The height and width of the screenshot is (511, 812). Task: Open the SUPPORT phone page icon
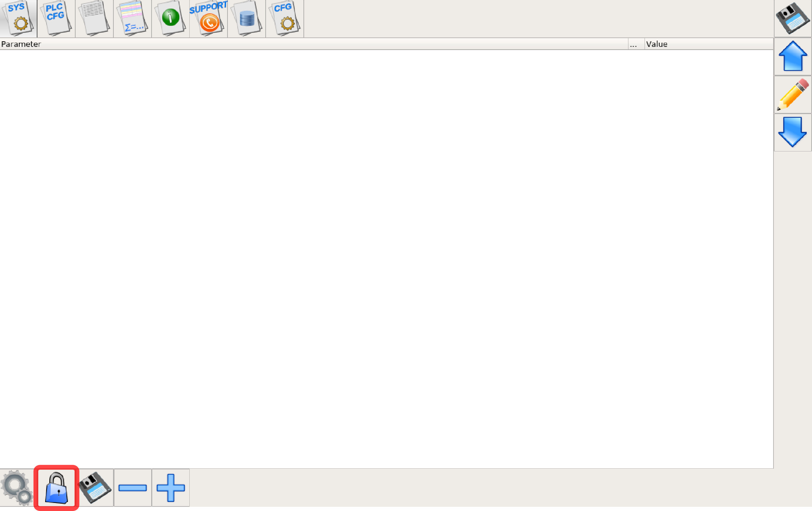[209, 18]
